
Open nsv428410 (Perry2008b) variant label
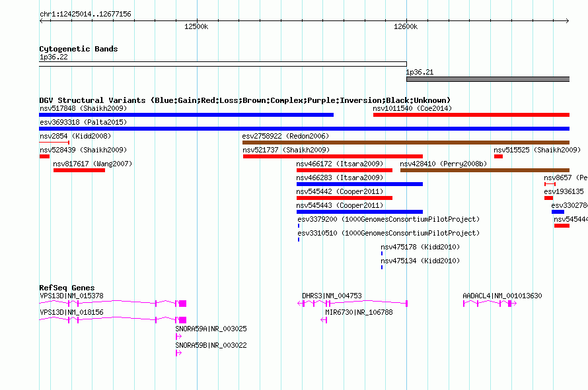pos(443,164)
